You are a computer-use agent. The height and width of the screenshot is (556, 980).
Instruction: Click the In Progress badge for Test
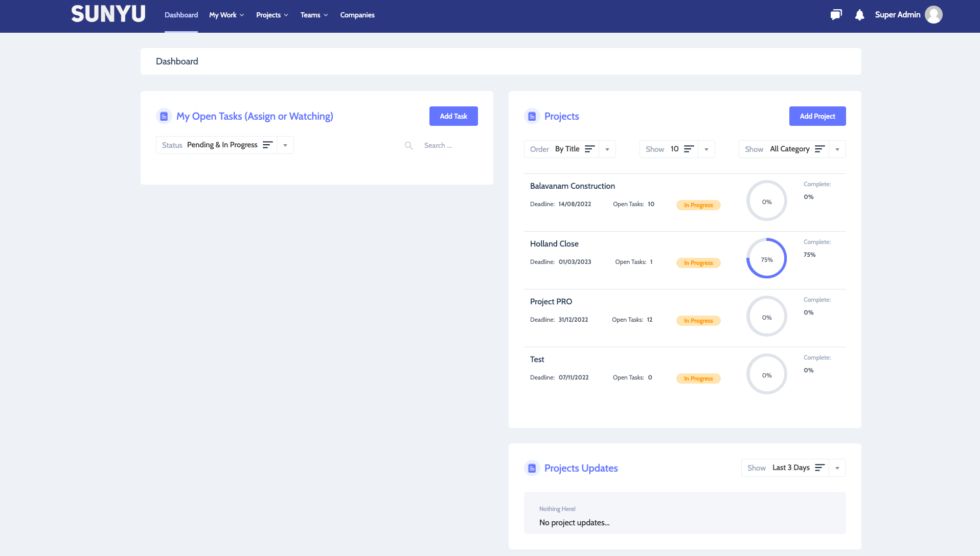(698, 379)
